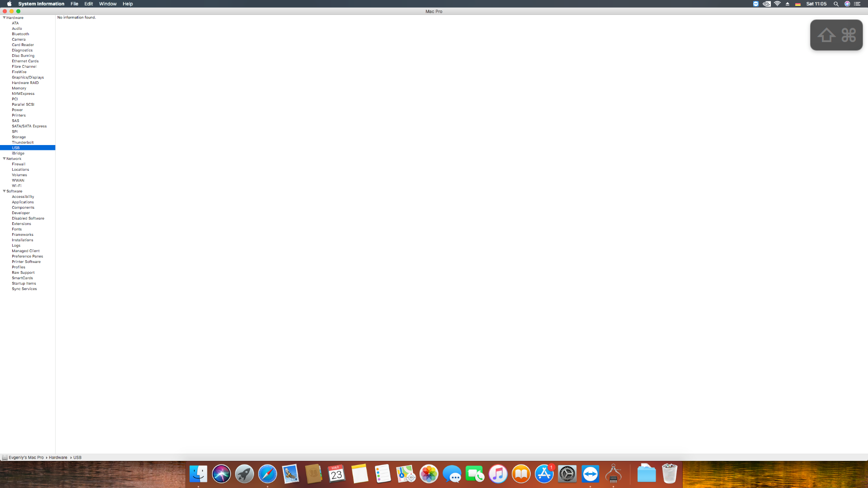Open Wi-Fi status menu
The image size is (868, 488).
[777, 4]
